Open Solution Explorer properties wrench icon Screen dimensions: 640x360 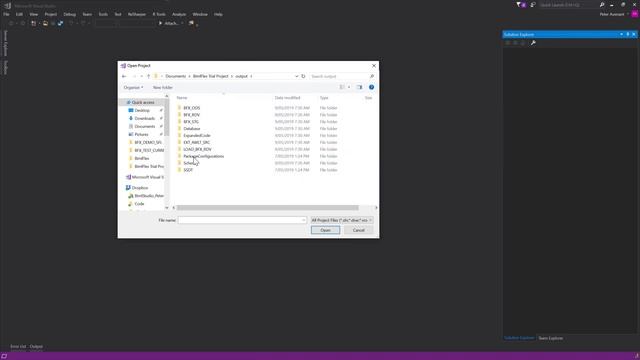point(533,43)
